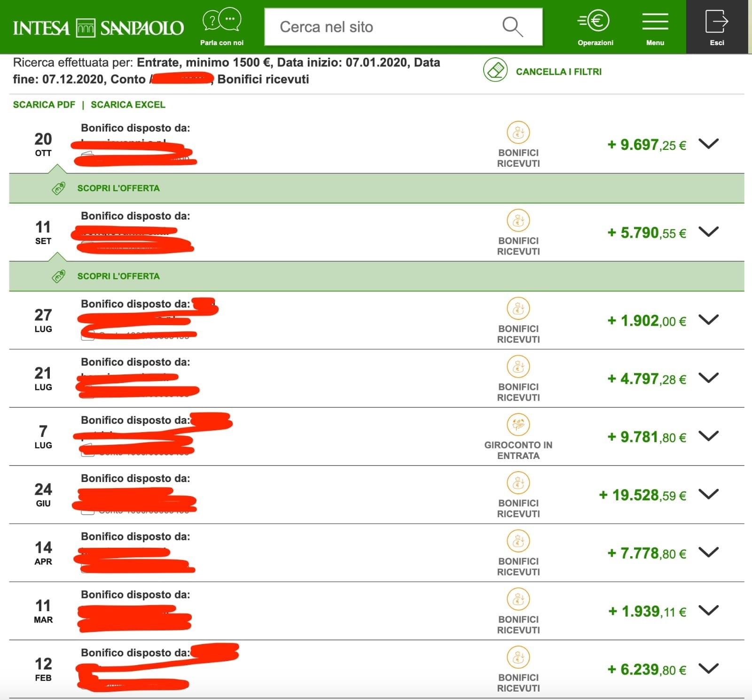Click the Intesa Sanpaolo logo
The height and width of the screenshot is (700, 752).
pos(98,28)
